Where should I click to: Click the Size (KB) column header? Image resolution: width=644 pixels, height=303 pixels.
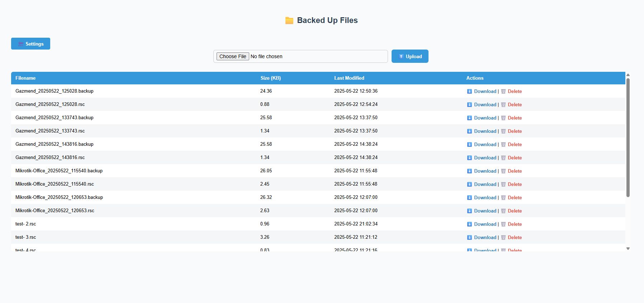click(x=270, y=78)
